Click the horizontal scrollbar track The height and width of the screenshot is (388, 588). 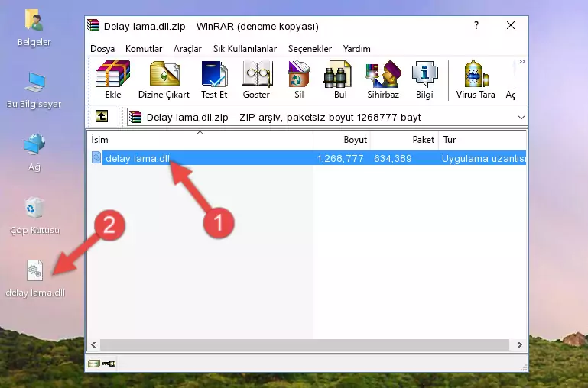(304, 344)
